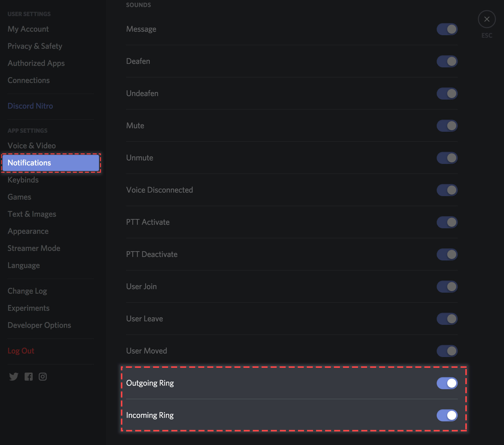This screenshot has width=504, height=445.
Task: Open Text & Images settings
Action: pos(31,213)
